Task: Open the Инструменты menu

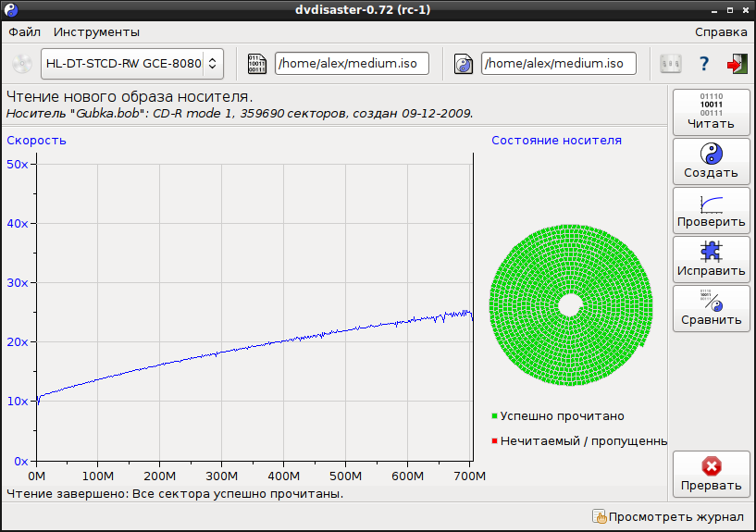Action: click(96, 32)
